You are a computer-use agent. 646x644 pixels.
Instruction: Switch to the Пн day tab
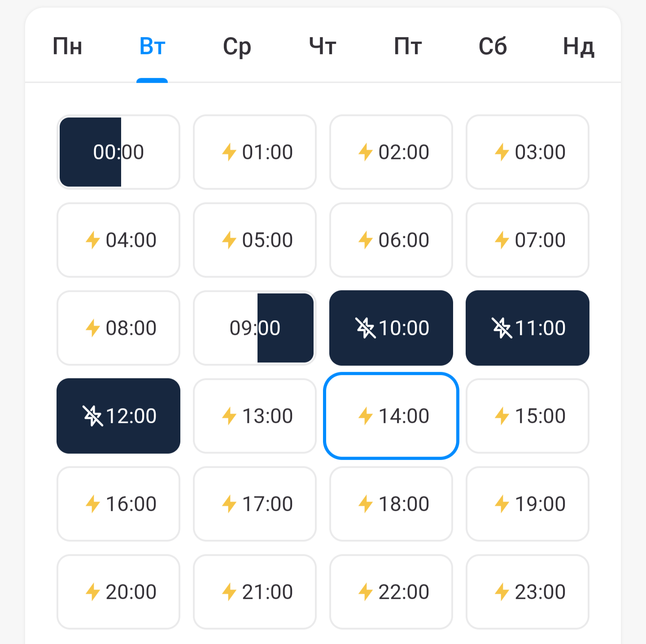pos(67,46)
